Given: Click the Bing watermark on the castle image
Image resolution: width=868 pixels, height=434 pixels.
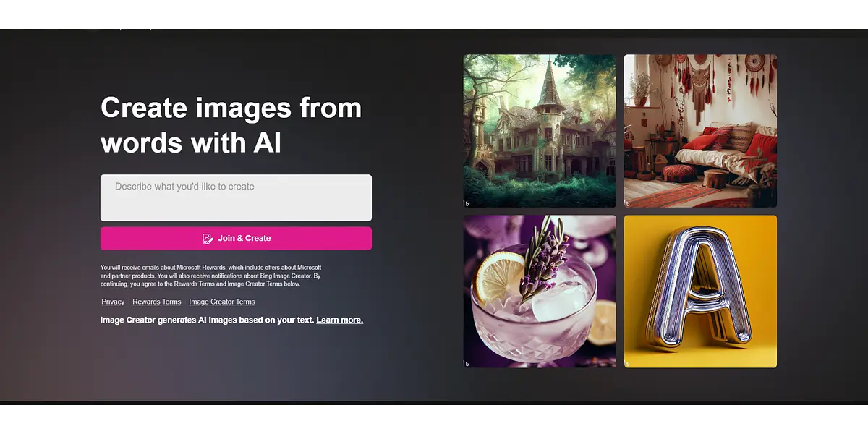Looking at the screenshot, I should coord(467,203).
